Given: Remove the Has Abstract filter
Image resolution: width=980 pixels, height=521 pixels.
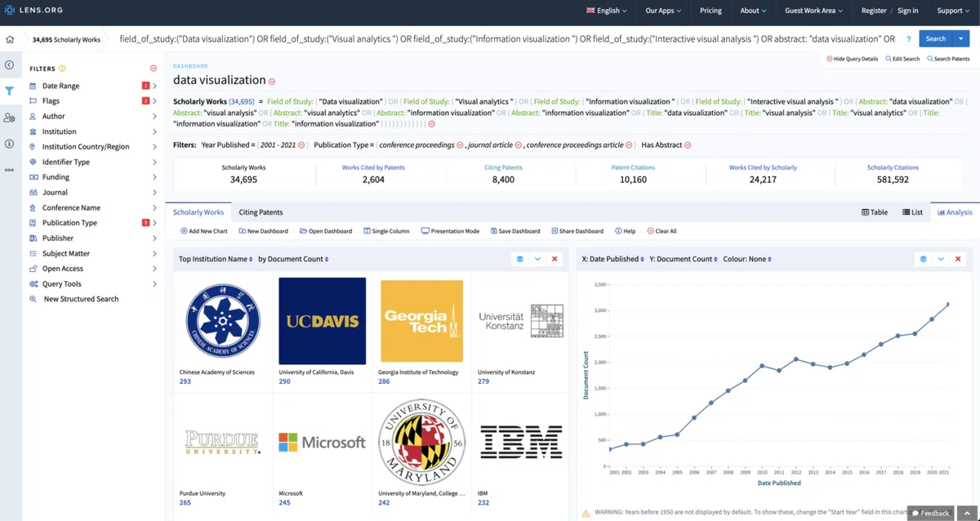Looking at the screenshot, I should click(688, 145).
